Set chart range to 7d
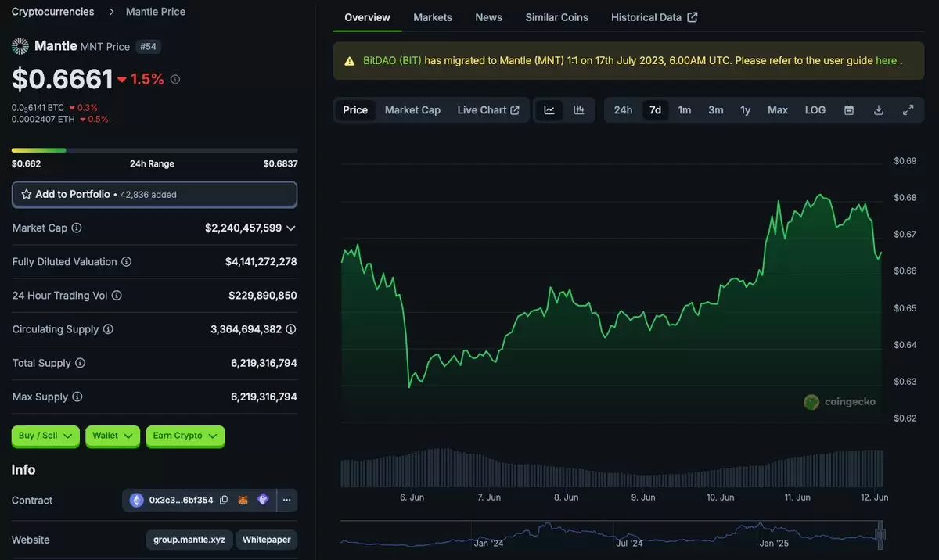Image resolution: width=939 pixels, height=560 pixels. point(656,110)
